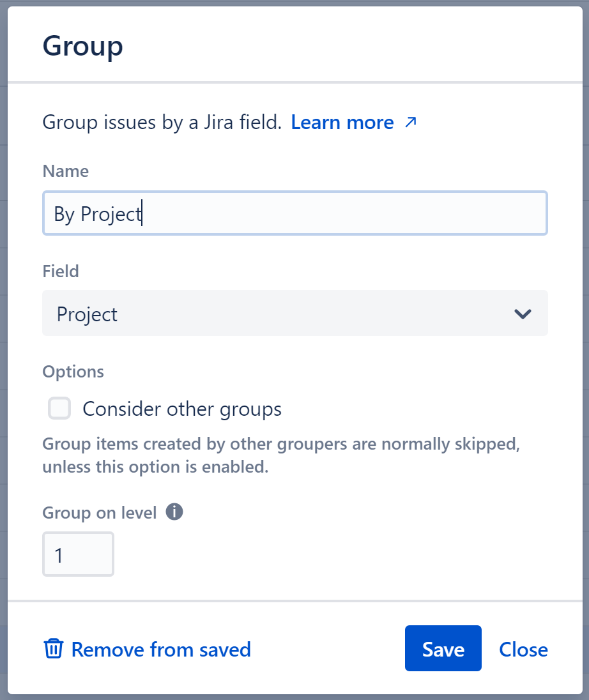
Task: Click the arrow icon next to the Learn more link
Action: [x=411, y=122]
